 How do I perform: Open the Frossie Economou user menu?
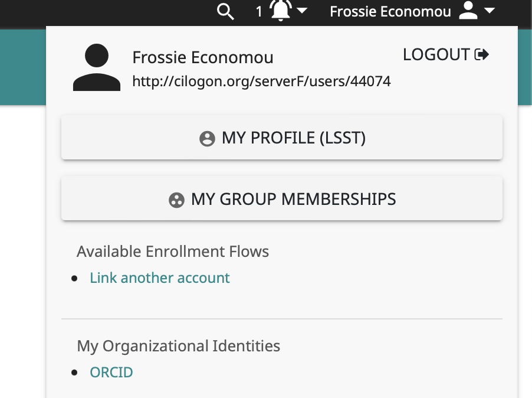(x=390, y=11)
